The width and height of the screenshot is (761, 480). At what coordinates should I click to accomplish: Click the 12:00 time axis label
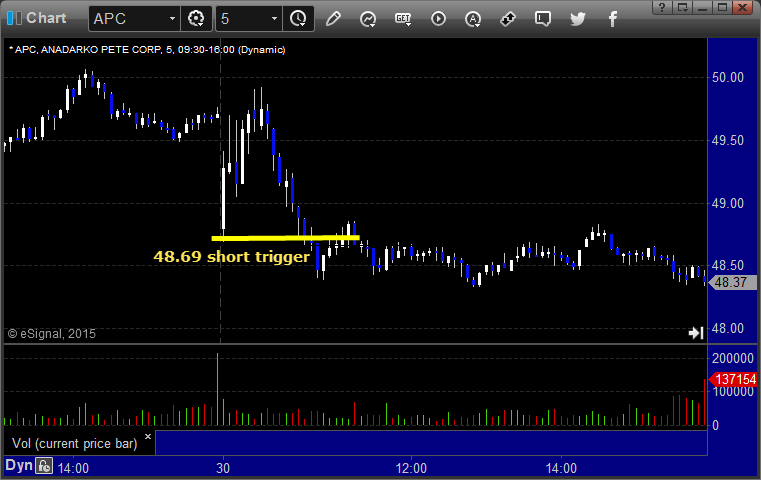(x=411, y=468)
